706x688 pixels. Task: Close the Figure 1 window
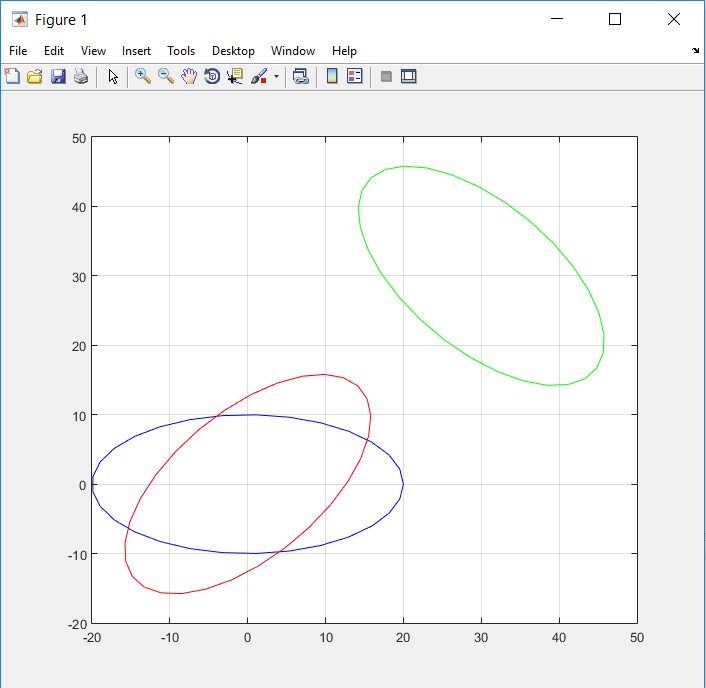tap(674, 19)
